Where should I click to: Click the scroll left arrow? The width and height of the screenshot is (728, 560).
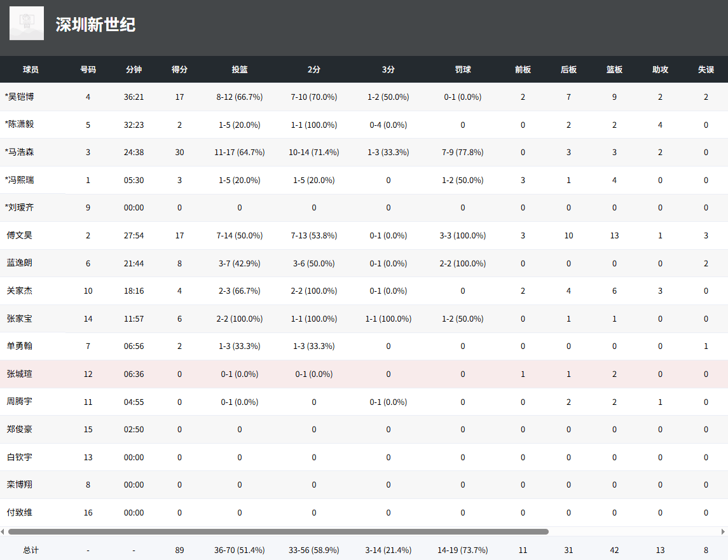pos(3,531)
